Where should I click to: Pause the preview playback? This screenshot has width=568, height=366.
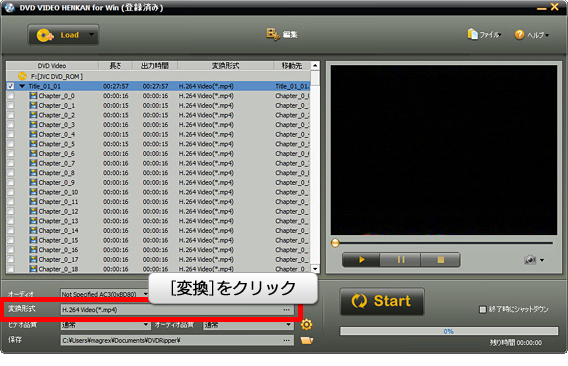tap(401, 260)
